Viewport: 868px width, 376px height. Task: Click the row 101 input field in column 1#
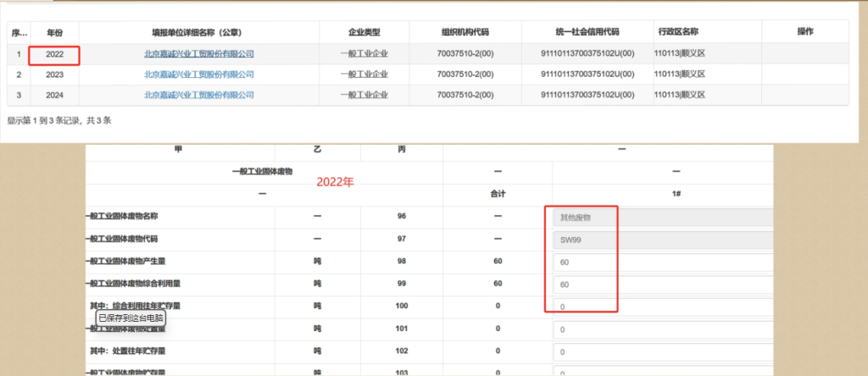[x=661, y=329]
